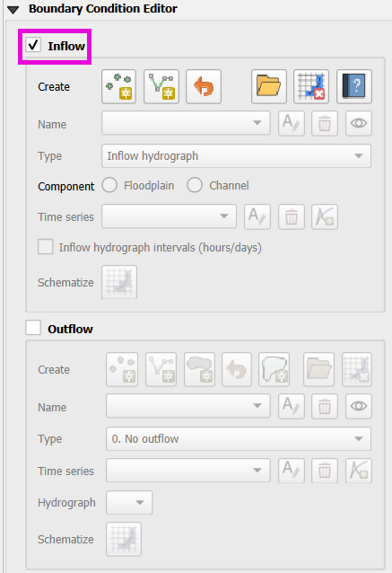The height and width of the screenshot is (573, 392).
Task: Delete the outflow boundary condition
Action: click(x=325, y=406)
